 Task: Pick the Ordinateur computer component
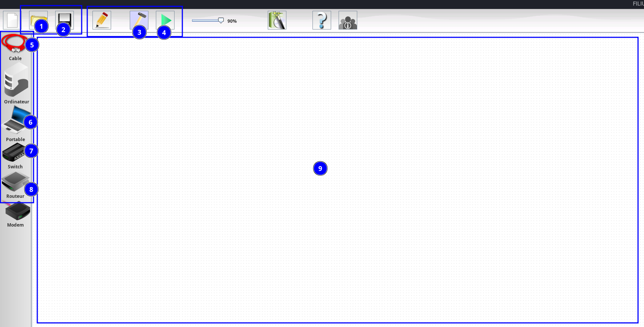pyautogui.click(x=16, y=83)
